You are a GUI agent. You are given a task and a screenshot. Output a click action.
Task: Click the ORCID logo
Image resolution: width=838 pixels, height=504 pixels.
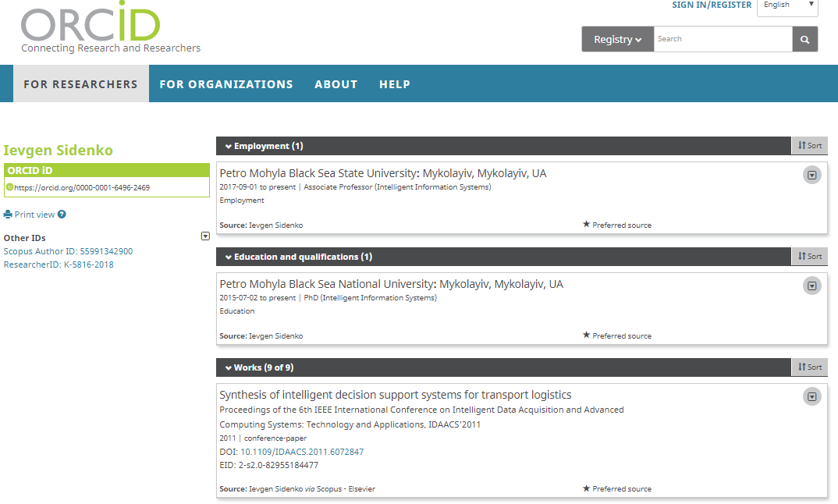pos(91,26)
